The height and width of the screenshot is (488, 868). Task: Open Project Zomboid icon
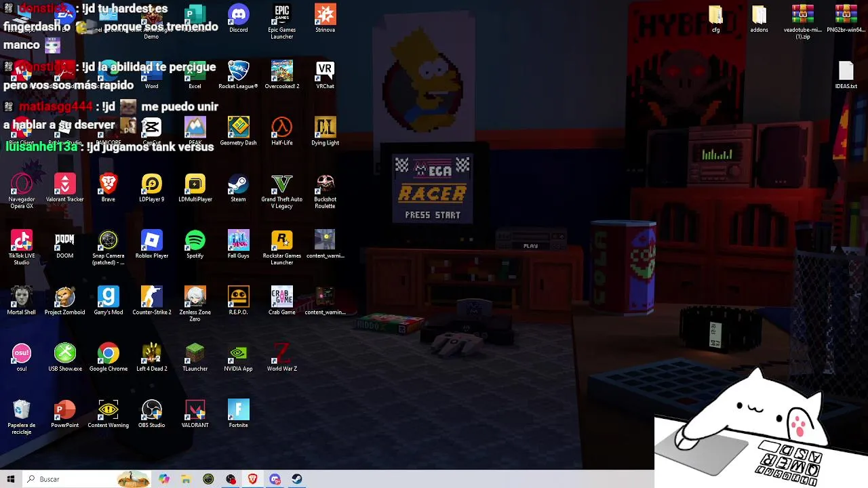(x=65, y=300)
